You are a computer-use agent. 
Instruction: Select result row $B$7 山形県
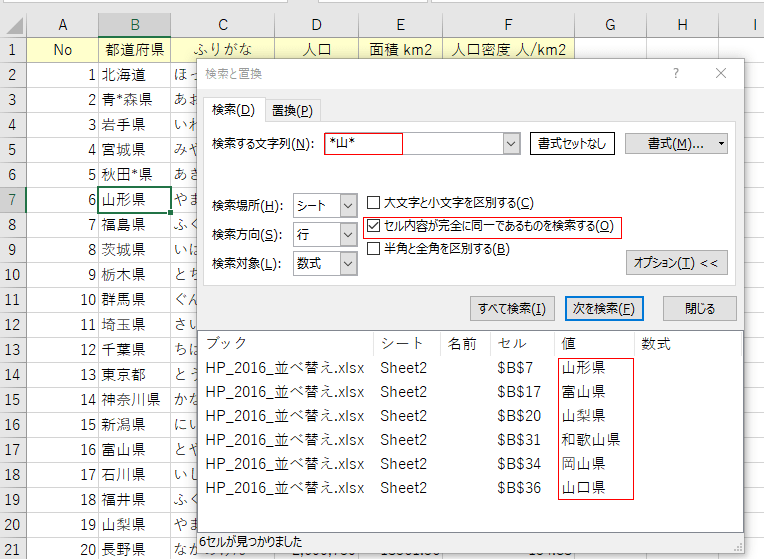(470, 367)
